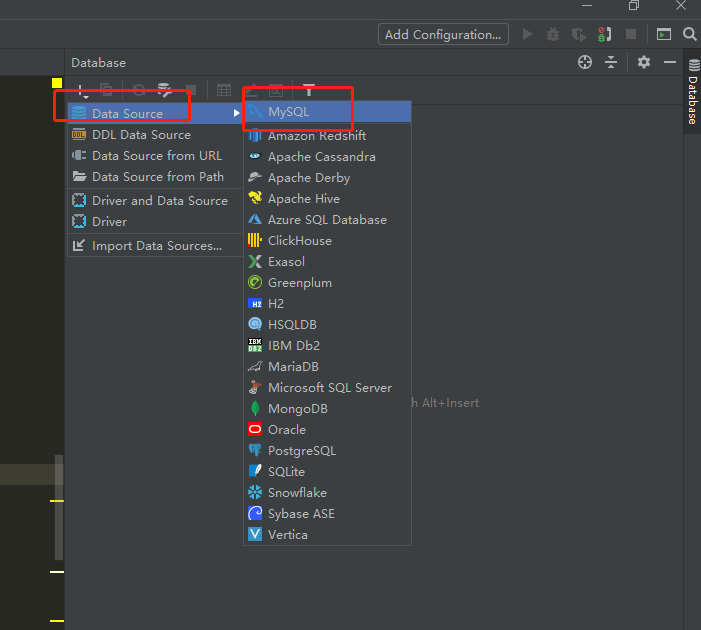Select Exasol data source

tap(327, 262)
